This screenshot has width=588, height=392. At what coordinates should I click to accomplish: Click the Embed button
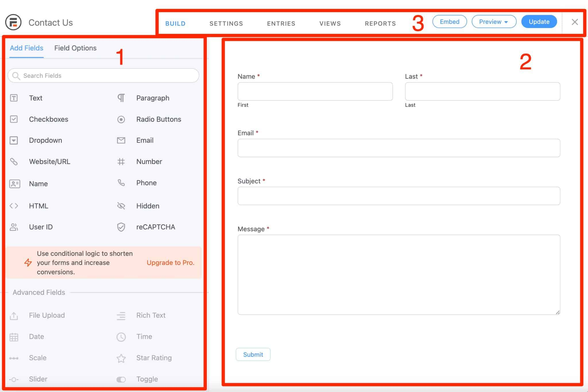[449, 22]
